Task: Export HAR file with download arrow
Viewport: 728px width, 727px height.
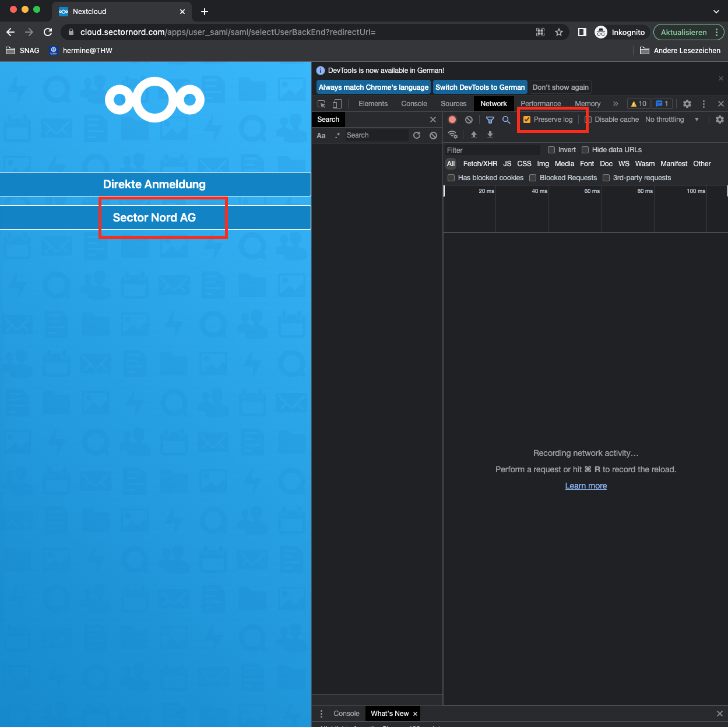Action: pos(490,135)
